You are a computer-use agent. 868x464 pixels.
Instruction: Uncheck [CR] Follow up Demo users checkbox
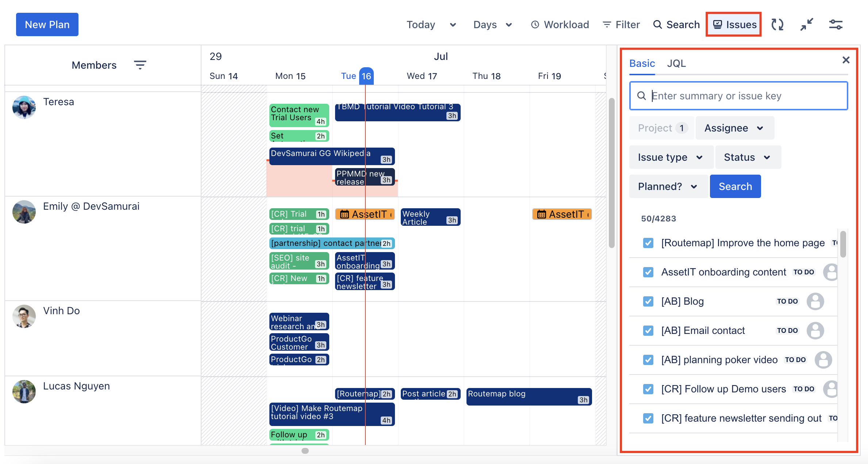(x=648, y=389)
